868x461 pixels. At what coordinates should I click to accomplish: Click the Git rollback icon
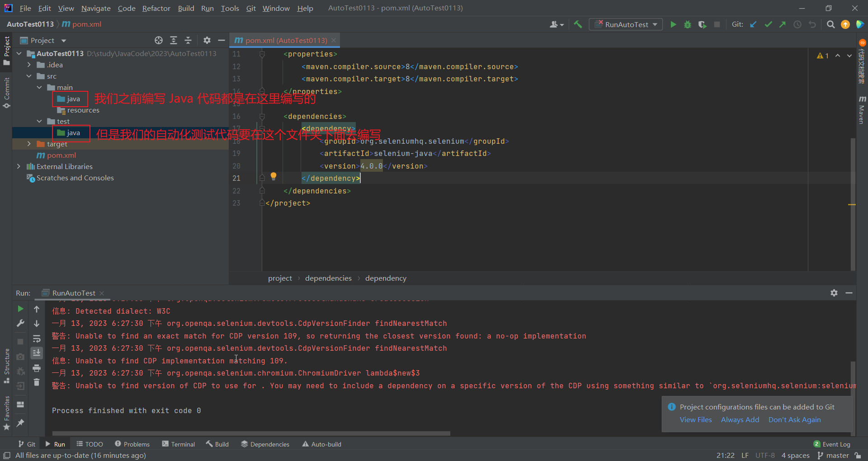pyautogui.click(x=812, y=24)
